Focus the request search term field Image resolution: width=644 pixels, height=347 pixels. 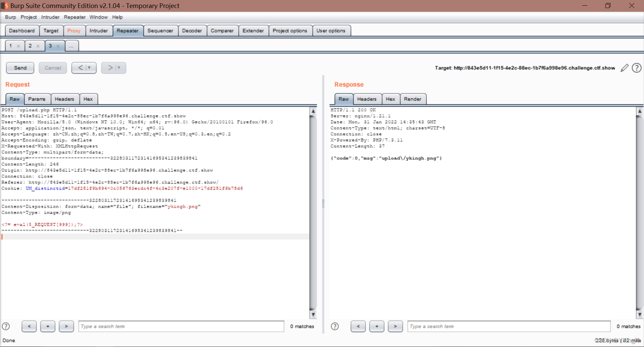coord(181,326)
